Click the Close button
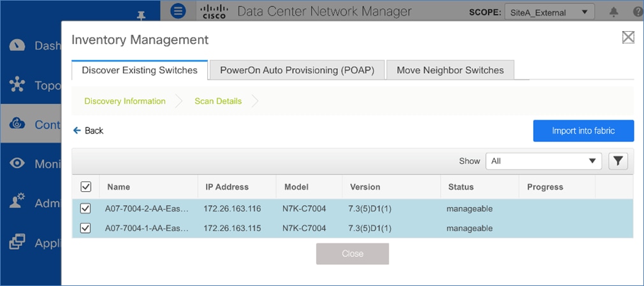This screenshot has width=644, height=286. pyautogui.click(x=353, y=254)
